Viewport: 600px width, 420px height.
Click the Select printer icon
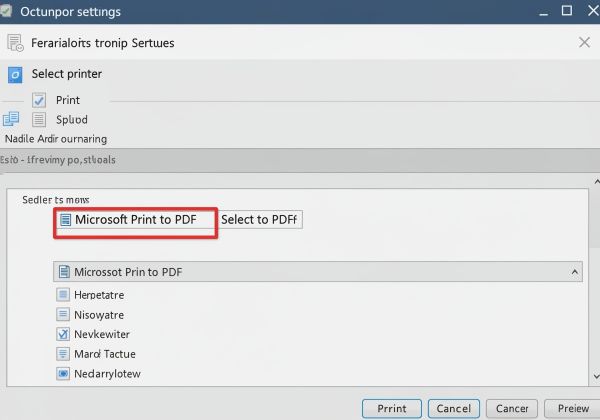[15, 74]
